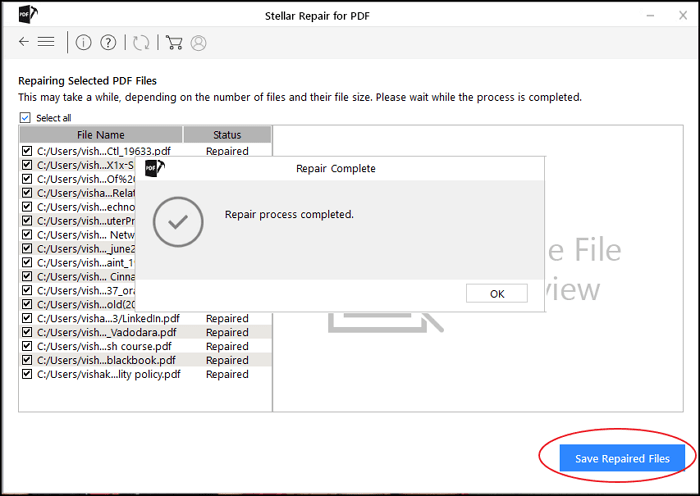Select the C:/Users/vish...blackbook.pdf row text
700x496 pixels.
[x=106, y=360]
